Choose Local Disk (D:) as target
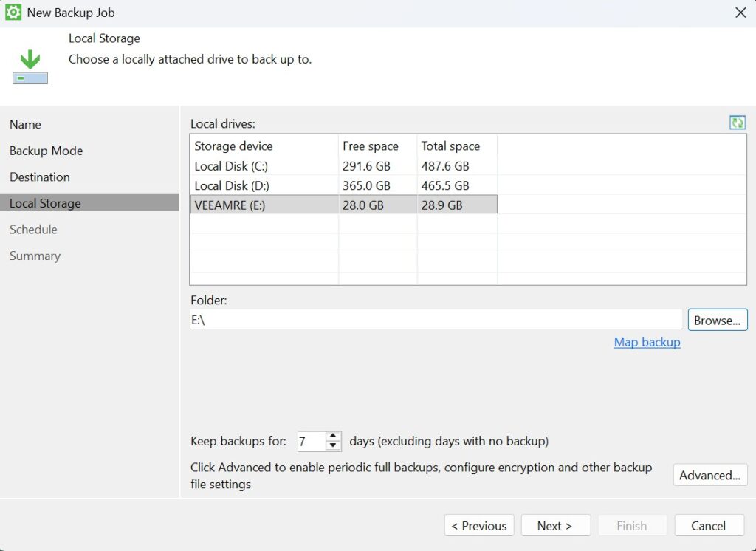Image resolution: width=756 pixels, height=551 pixels. (x=231, y=185)
